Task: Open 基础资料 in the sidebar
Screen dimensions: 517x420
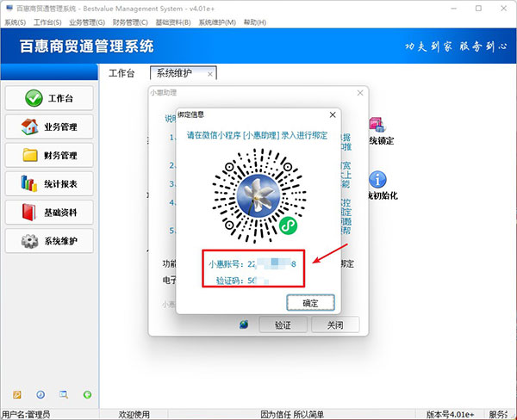Action: click(x=49, y=213)
